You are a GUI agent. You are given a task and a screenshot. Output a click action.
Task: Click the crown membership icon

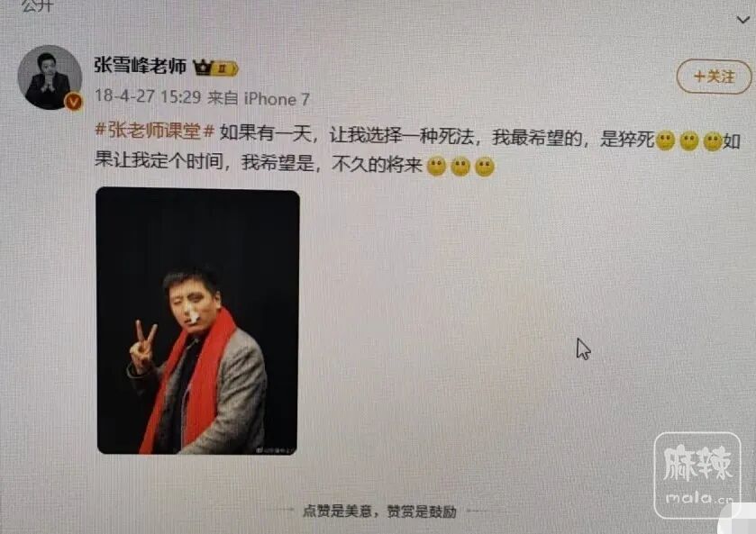click(203, 68)
